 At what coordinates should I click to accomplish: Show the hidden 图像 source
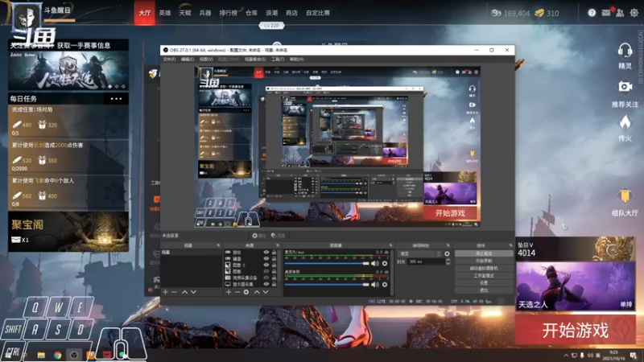click(266, 271)
